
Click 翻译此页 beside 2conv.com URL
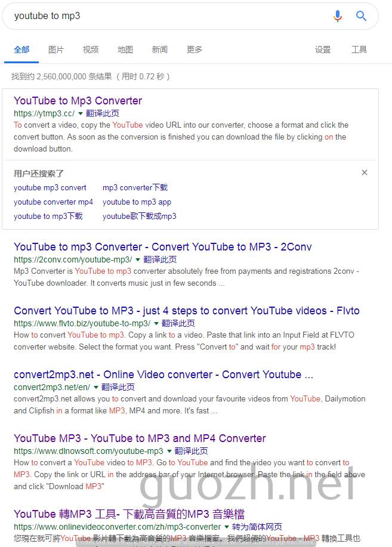coord(160,259)
